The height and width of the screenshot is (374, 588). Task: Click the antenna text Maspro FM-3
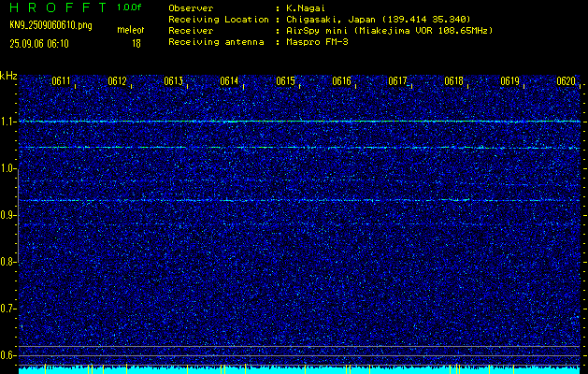point(317,42)
